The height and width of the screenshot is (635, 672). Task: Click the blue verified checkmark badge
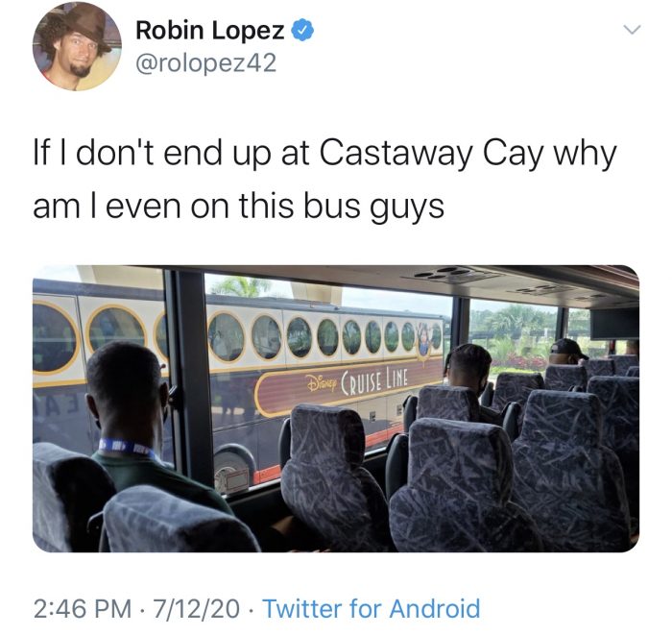pos(303,30)
